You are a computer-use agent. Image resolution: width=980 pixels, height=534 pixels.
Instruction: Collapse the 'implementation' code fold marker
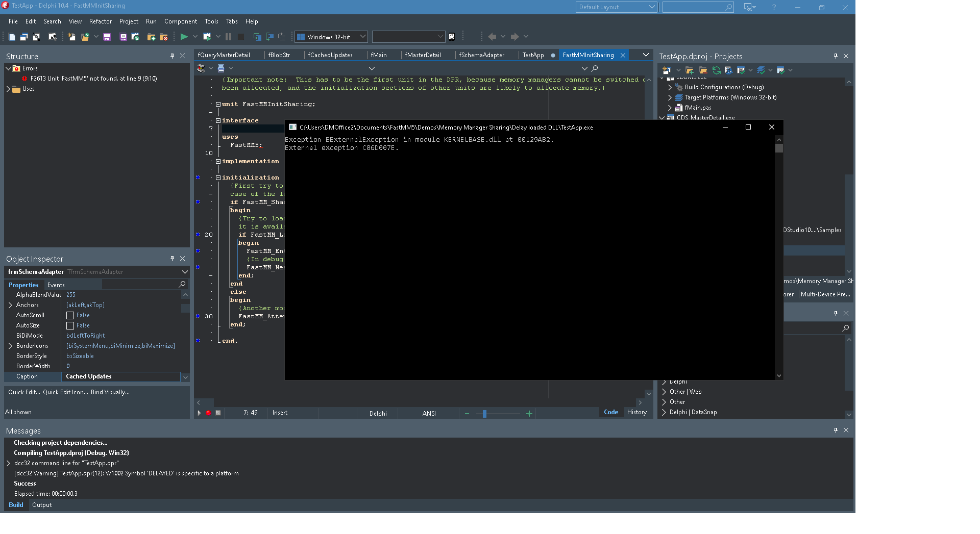(218, 162)
